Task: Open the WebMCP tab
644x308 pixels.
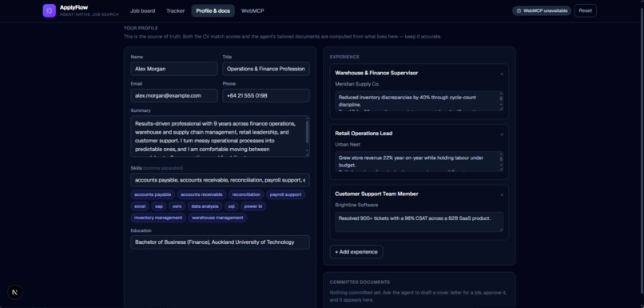Action: pos(252,11)
